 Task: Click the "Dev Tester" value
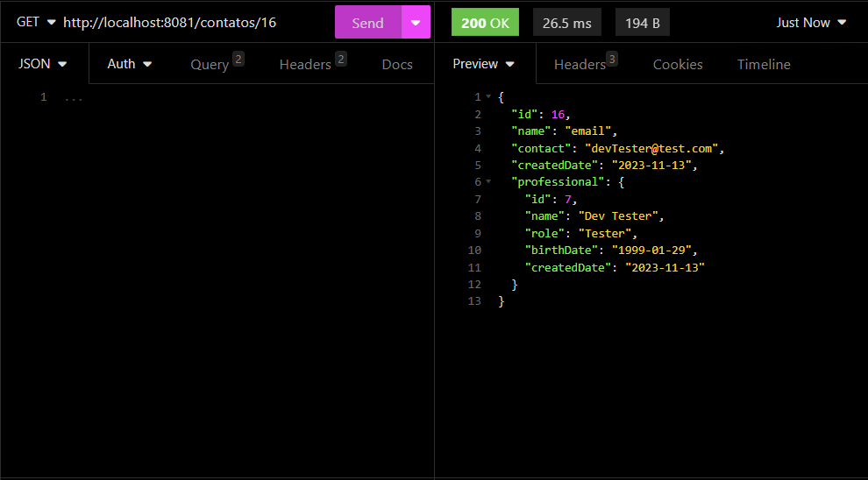pos(617,215)
